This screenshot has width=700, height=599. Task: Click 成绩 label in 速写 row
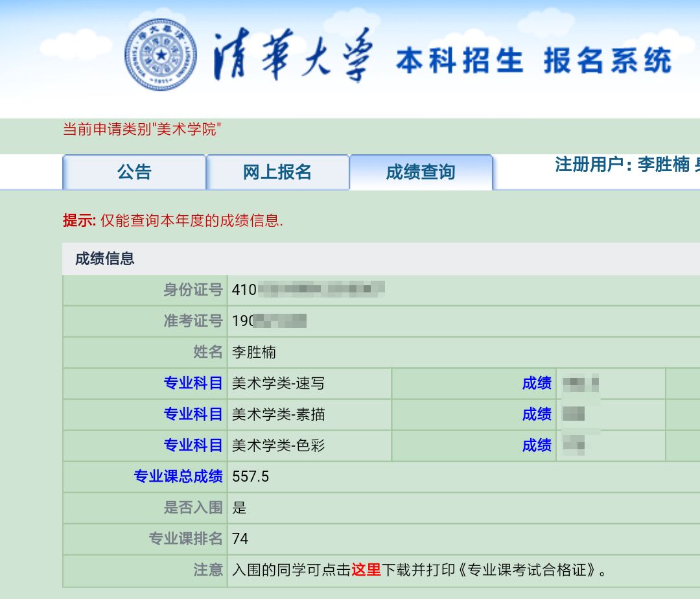click(537, 383)
